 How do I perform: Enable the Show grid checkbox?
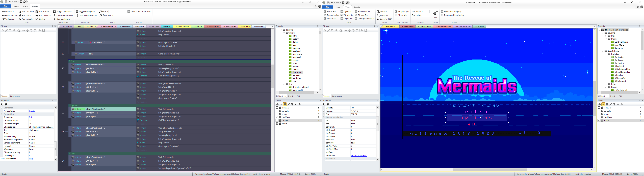[x=396, y=15]
